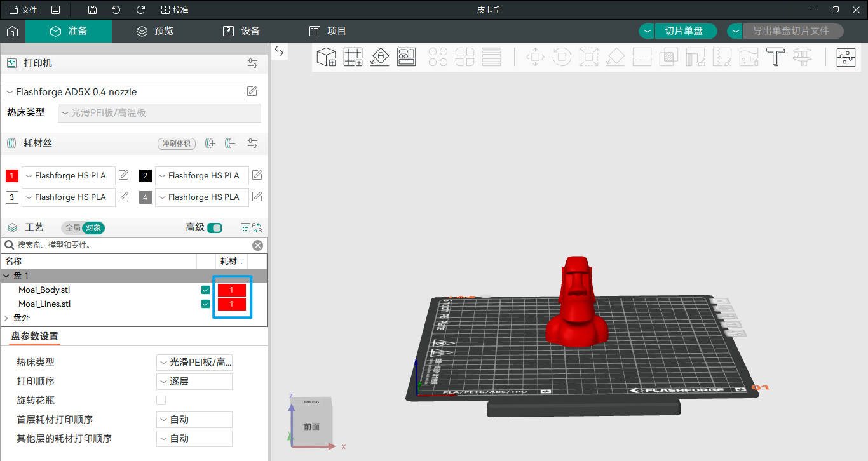Click the Add plate grid icon
The image size is (868, 461).
353,57
